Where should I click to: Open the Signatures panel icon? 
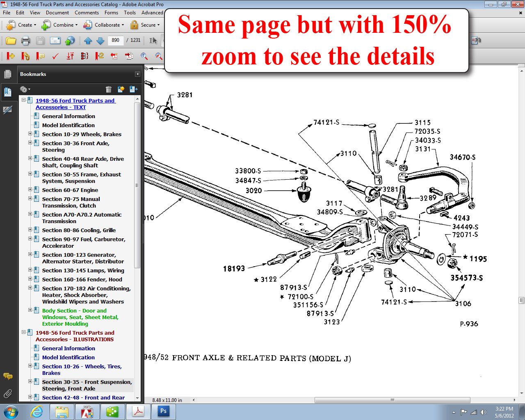(x=7, y=110)
